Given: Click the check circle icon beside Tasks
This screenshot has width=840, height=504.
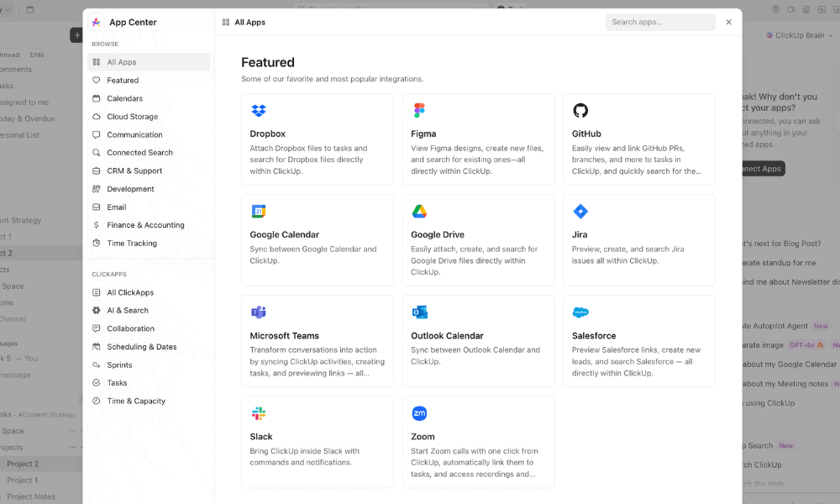Looking at the screenshot, I should [97, 383].
